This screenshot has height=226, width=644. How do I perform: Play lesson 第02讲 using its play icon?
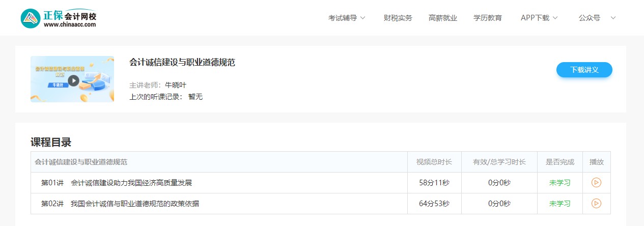click(x=596, y=204)
